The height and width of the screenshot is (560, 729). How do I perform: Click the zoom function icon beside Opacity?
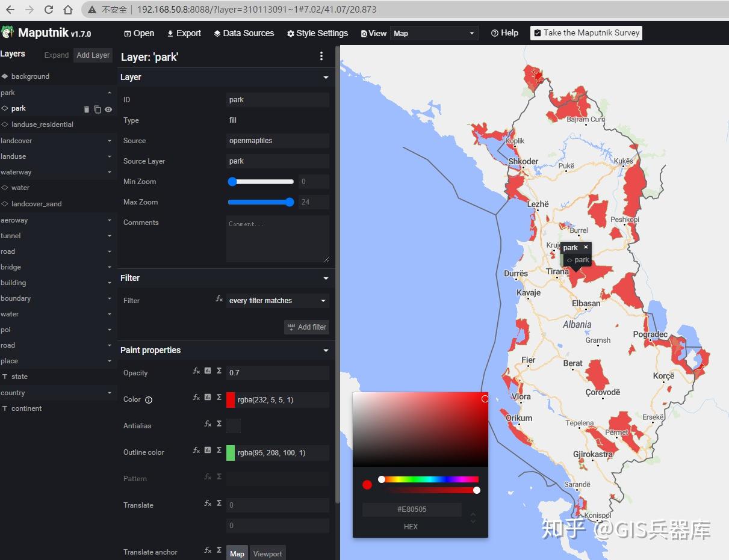click(x=208, y=372)
